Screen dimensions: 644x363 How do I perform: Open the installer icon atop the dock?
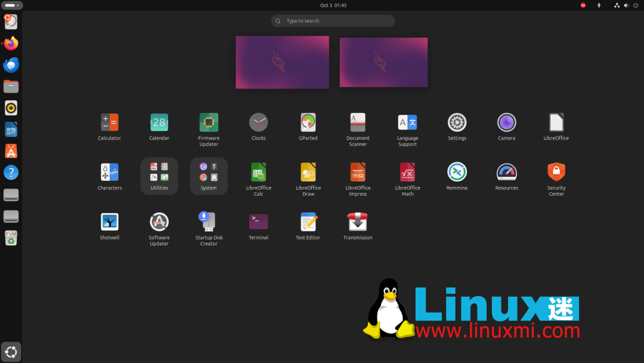(x=11, y=21)
